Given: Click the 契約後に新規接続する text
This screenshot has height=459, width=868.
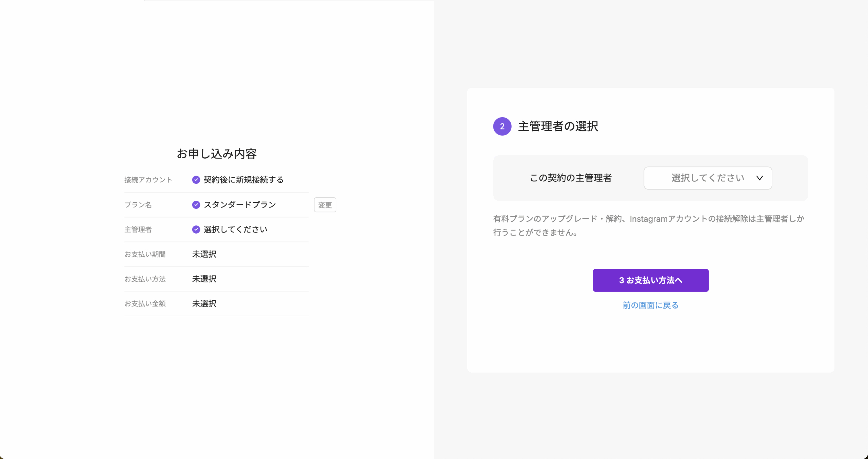Looking at the screenshot, I should [x=243, y=180].
